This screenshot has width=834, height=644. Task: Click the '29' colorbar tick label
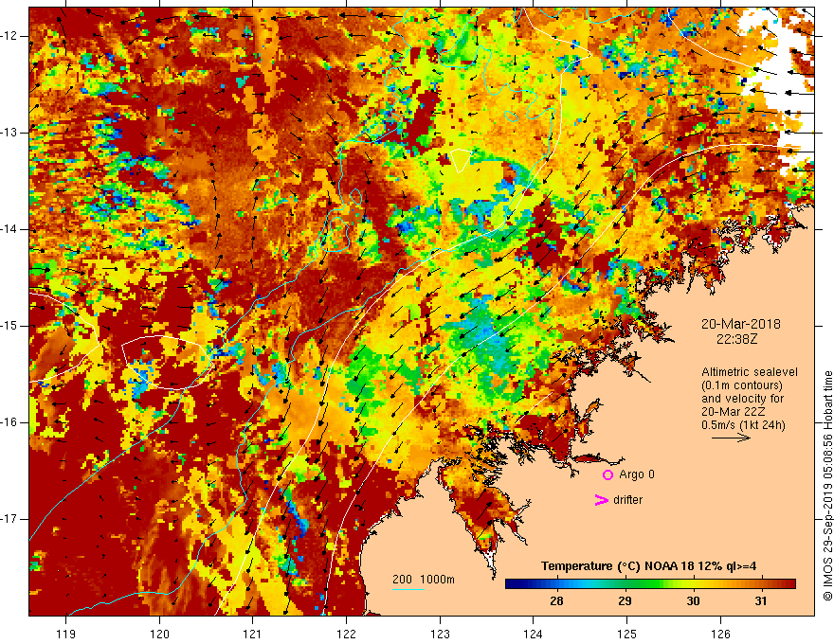625,601
